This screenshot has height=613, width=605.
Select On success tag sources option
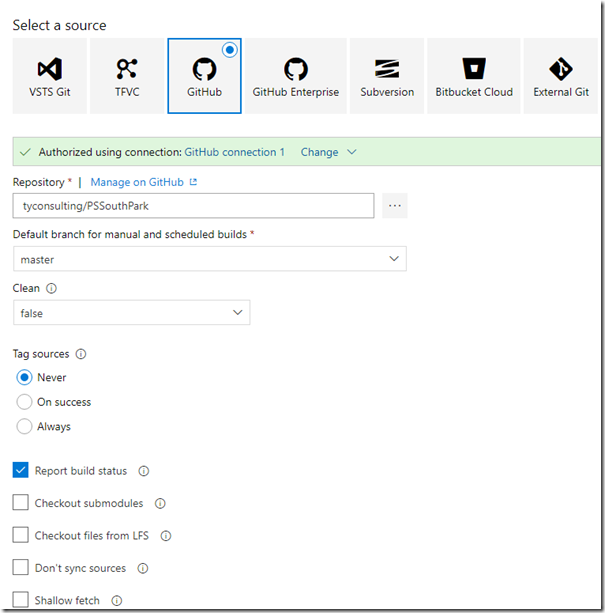pos(24,402)
